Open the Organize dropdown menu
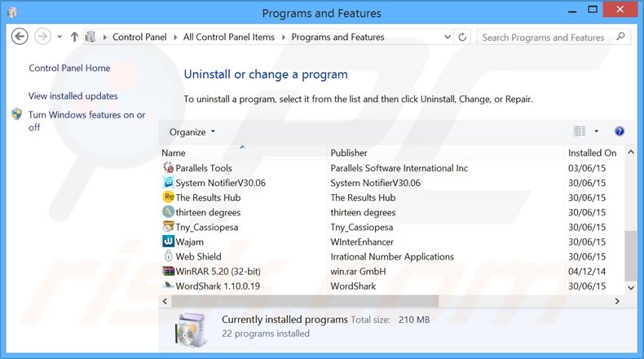The height and width of the screenshot is (359, 644). pyautogui.click(x=192, y=132)
